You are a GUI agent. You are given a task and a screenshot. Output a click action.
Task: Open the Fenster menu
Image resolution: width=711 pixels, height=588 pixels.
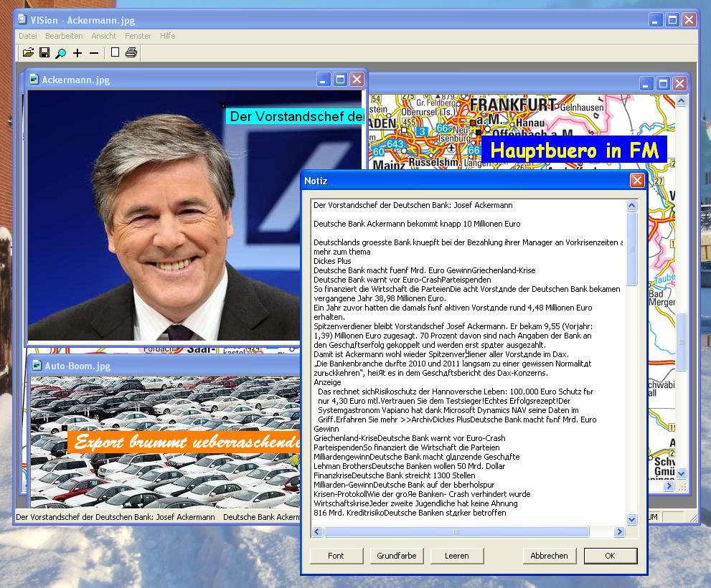(138, 36)
